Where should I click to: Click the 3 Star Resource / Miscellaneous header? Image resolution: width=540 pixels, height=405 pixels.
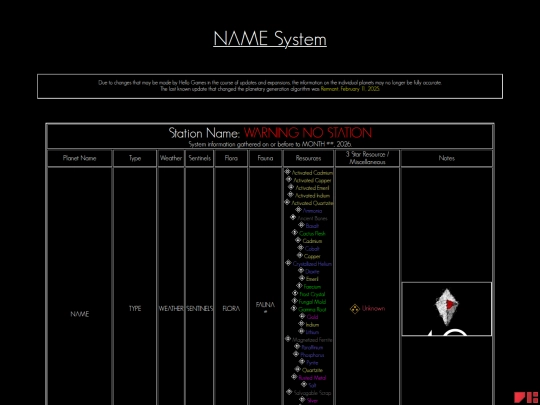(367, 158)
